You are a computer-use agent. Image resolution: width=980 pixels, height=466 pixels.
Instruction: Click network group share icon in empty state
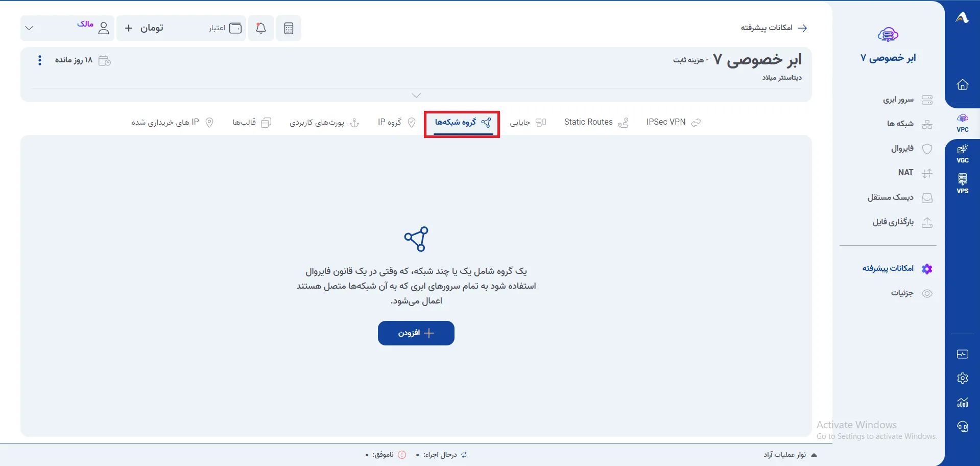click(x=416, y=239)
